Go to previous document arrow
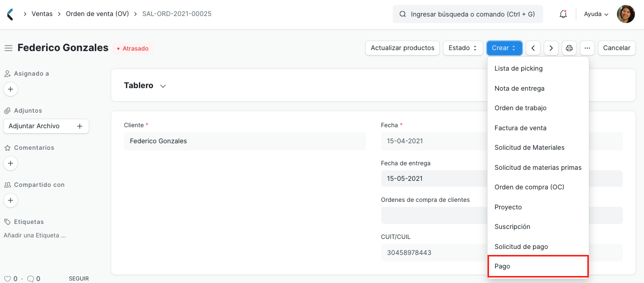This screenshot has width=644, height=283. coord(533,48)
